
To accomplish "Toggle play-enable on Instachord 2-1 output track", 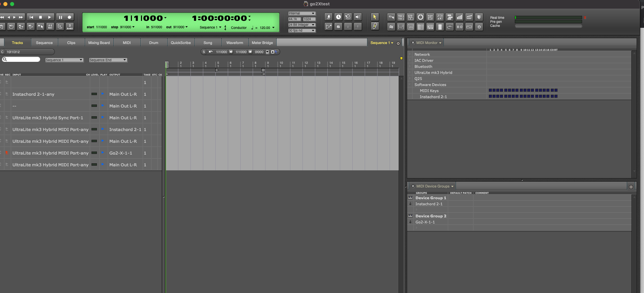I will click(103, 129).
